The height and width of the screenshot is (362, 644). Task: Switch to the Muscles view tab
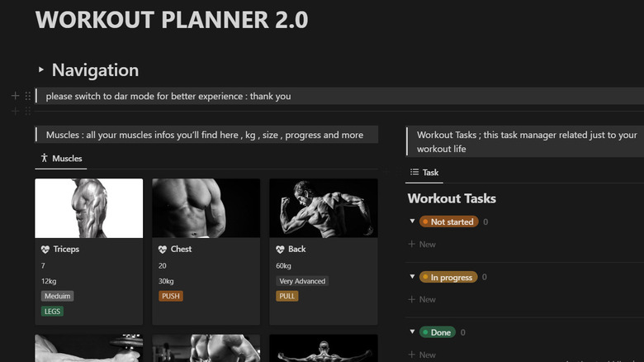coord(62,159)
